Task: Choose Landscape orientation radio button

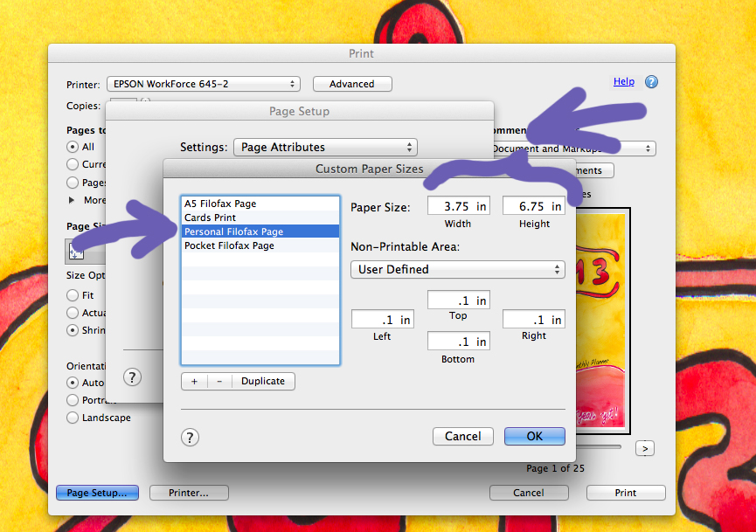Action: click(x=73, y=418)
